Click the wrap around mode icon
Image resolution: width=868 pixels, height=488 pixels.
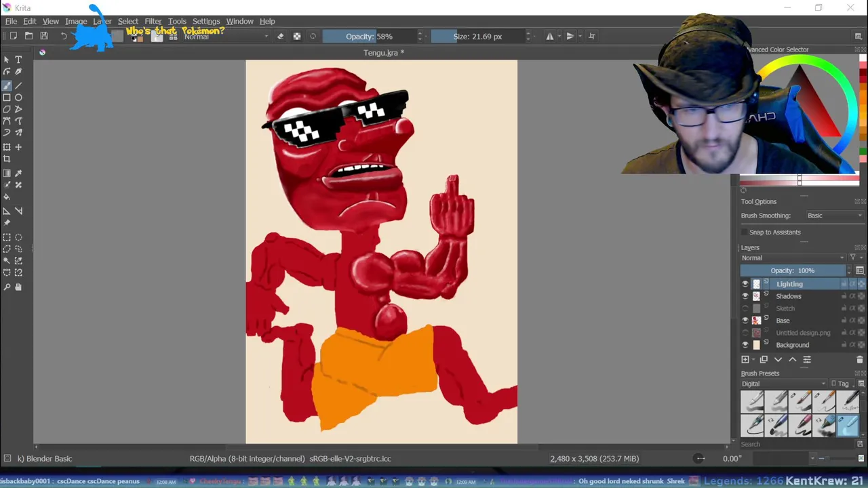[x=592, y=36]
